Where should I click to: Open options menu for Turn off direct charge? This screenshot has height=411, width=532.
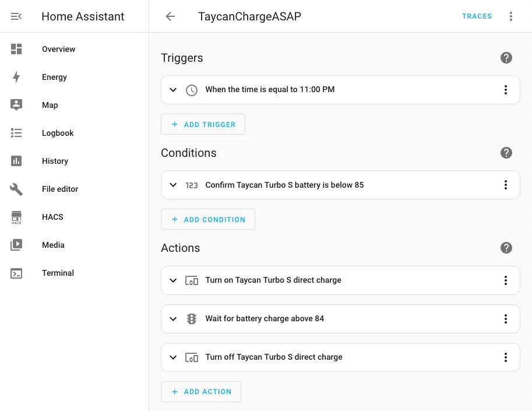[506, 357]
